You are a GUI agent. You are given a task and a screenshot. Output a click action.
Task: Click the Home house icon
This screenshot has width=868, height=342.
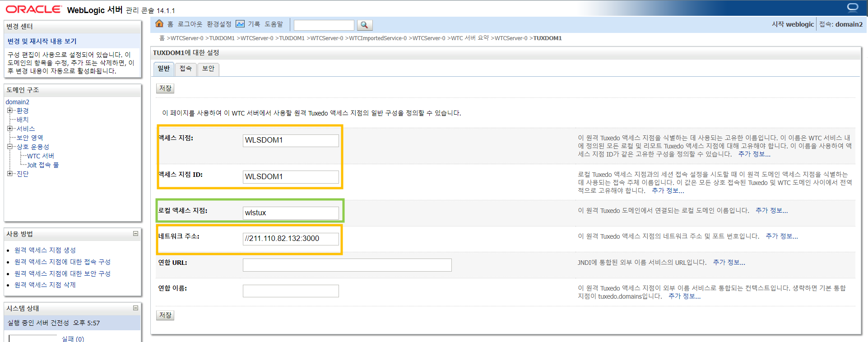pos(159,23)
